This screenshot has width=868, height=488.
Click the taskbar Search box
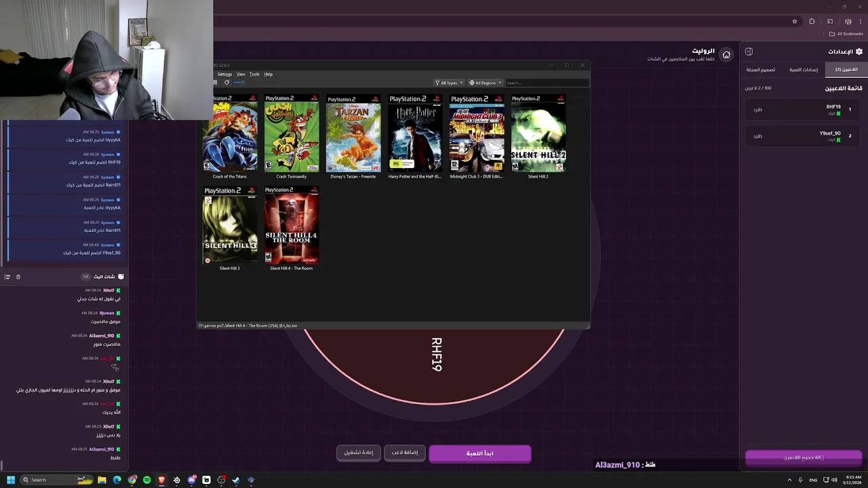point(56,480)
